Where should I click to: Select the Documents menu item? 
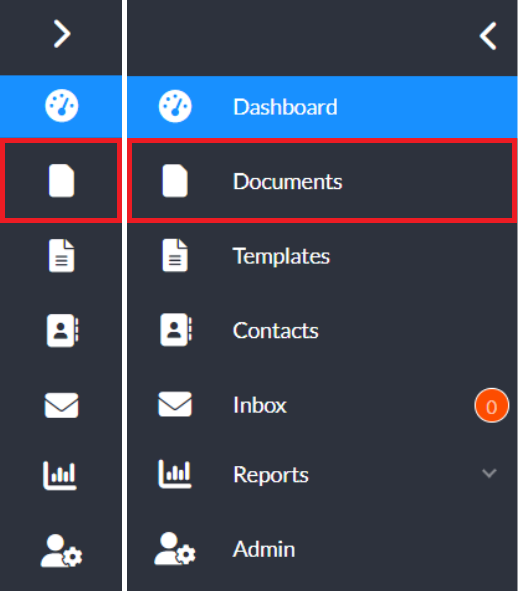pos(322,181)
